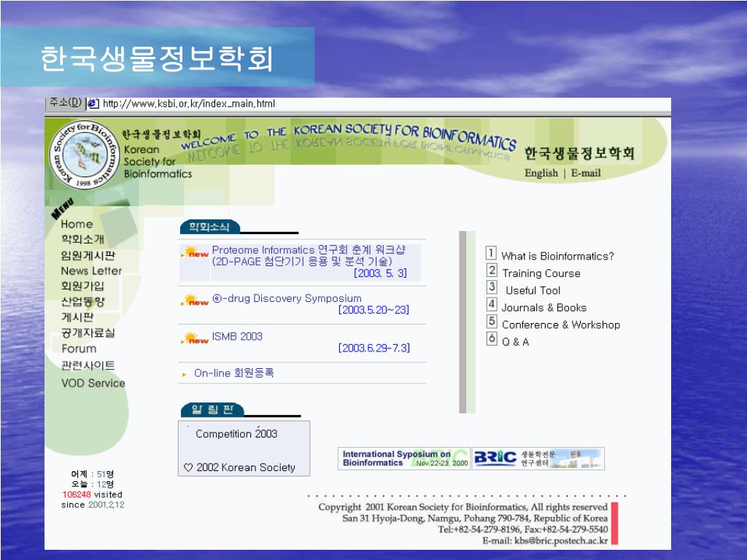Screen dimensions: 747x560
Task: Open VOD Service in the side menu
Action: click(x=93, y=384)
